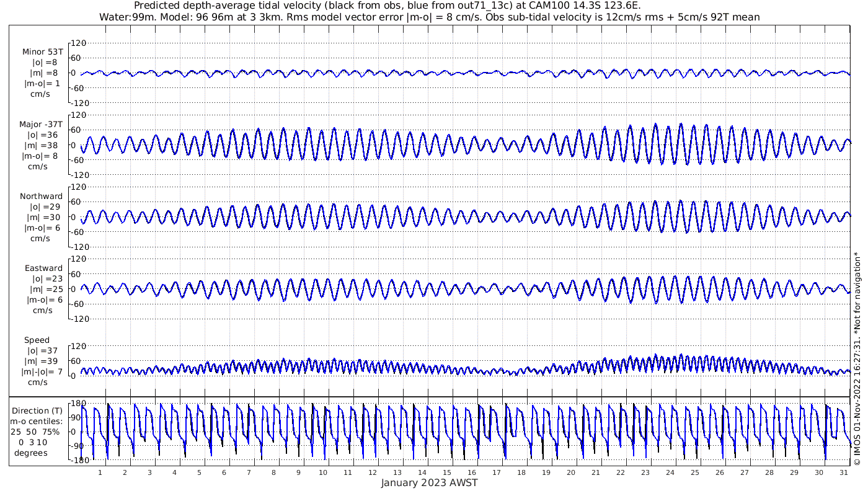Click the day 18 tick label on x-axis

[x=521, y=472]
